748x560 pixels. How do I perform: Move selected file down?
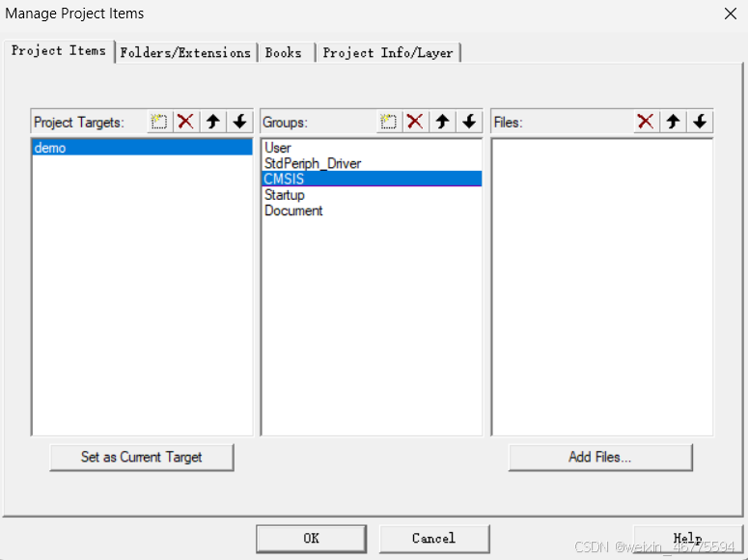700,122
